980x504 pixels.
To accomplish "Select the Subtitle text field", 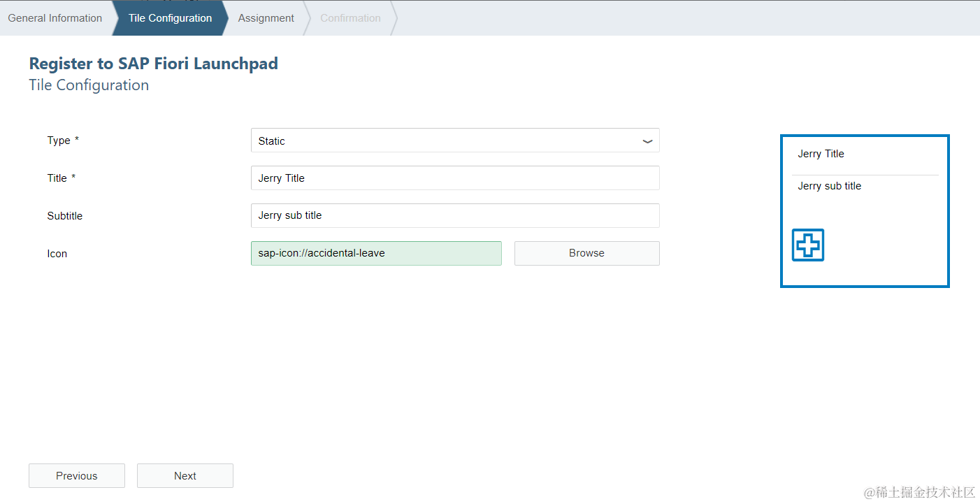I will 454,215.
